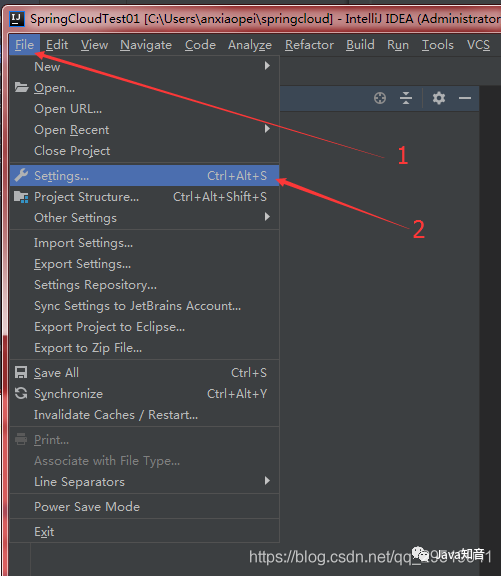Click the locate target crosshair icon

[x=380, y=98]
